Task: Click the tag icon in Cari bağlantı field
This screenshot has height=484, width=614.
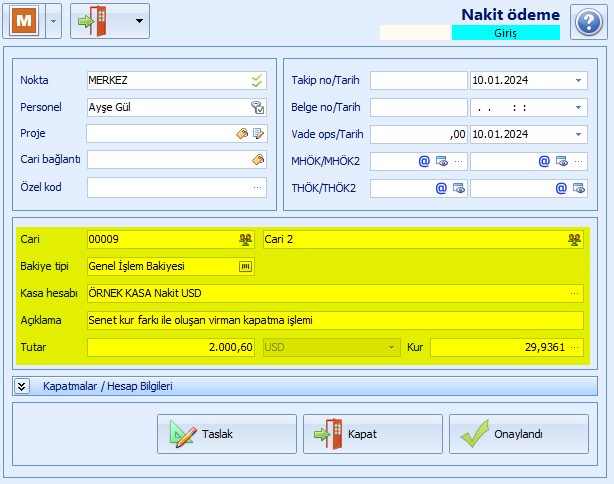Action: pos(258,159)
